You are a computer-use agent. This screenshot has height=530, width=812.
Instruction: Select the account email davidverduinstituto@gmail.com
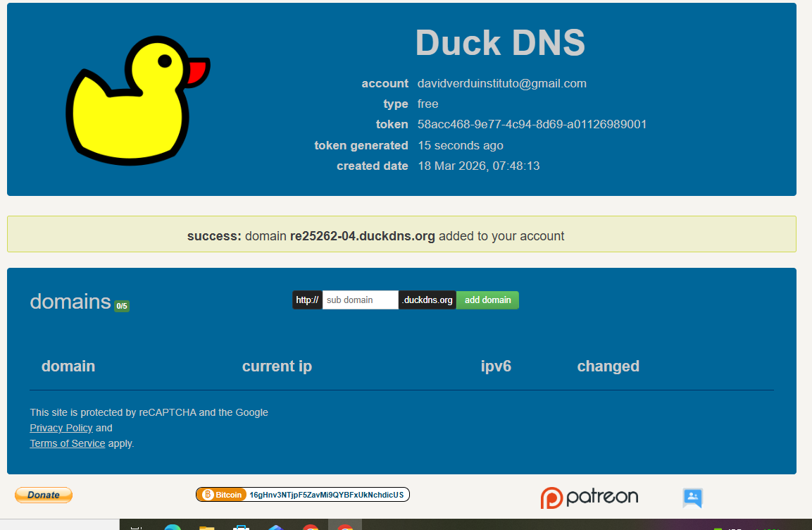pyautogui.click(x=502, y=83)
